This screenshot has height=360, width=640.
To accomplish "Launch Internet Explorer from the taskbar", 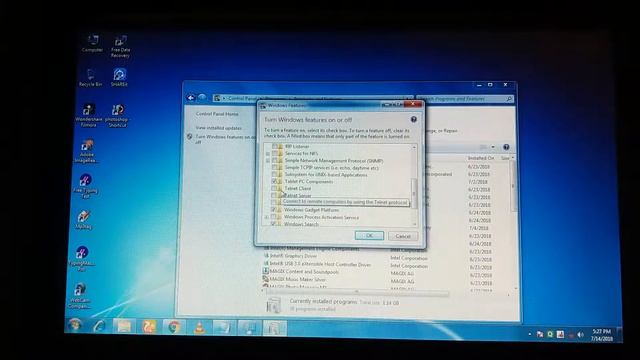I will (x=99, y=326).
